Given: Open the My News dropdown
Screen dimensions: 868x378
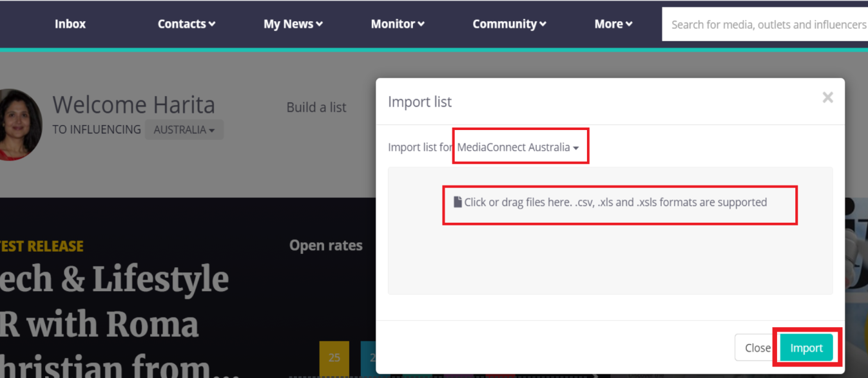Looking at the screenshot, I should pyautogui.click(x=293, y=24).
